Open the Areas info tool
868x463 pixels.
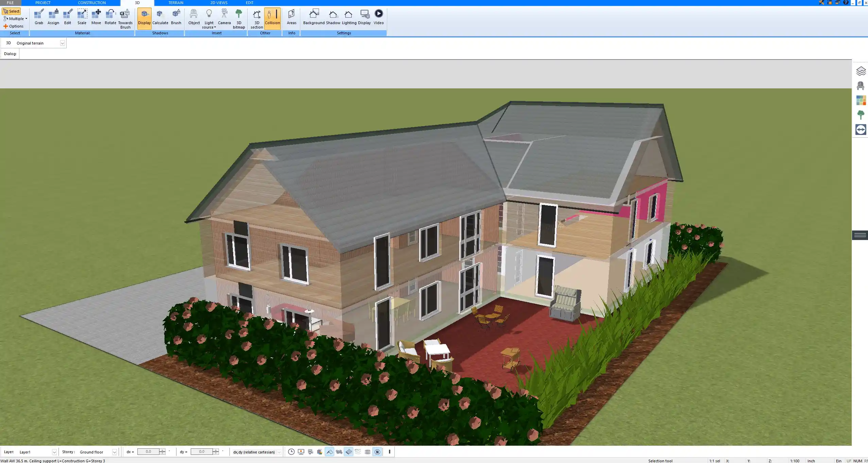[292, 17]
